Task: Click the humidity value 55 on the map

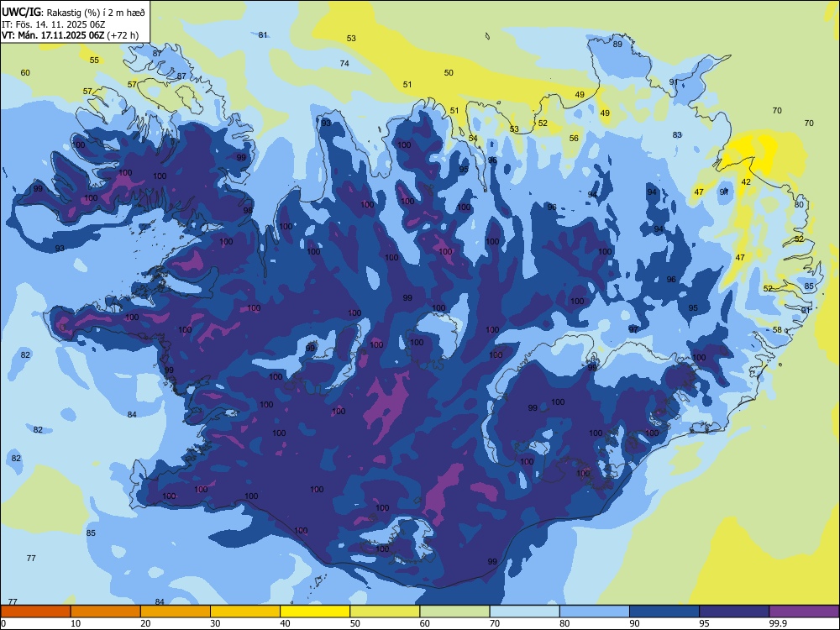Action: (x=94, y=60)
